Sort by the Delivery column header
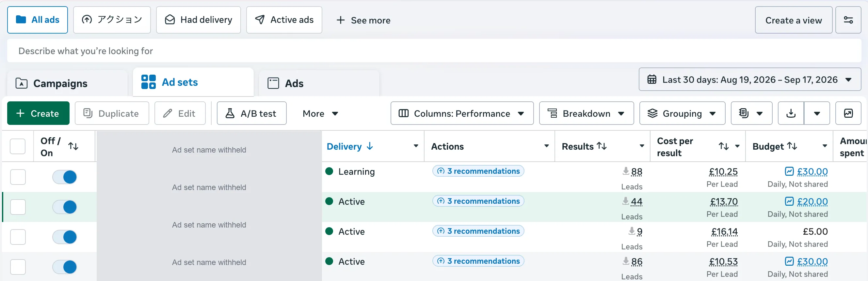 click(x=350, y=146)
